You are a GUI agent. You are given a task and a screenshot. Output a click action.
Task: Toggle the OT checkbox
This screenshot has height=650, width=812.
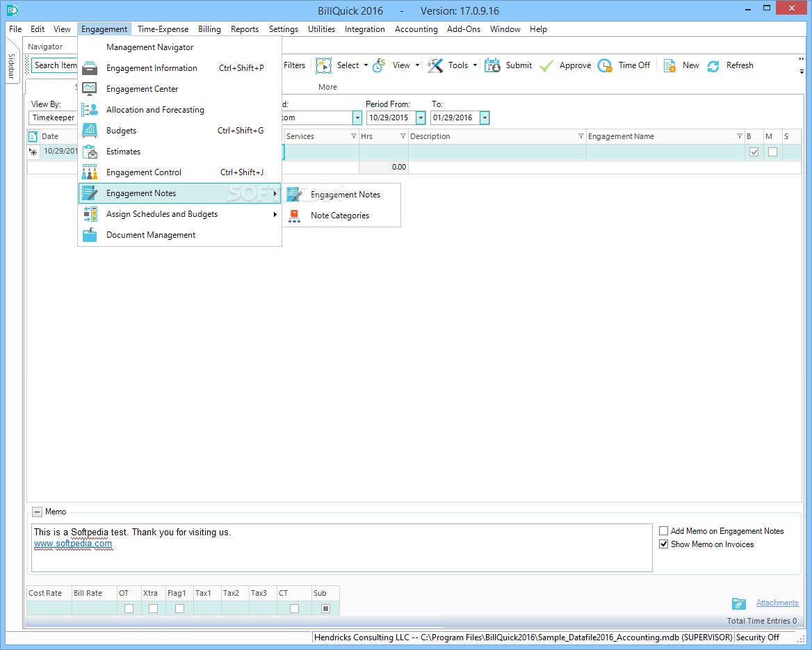click(x=129, y=608)
